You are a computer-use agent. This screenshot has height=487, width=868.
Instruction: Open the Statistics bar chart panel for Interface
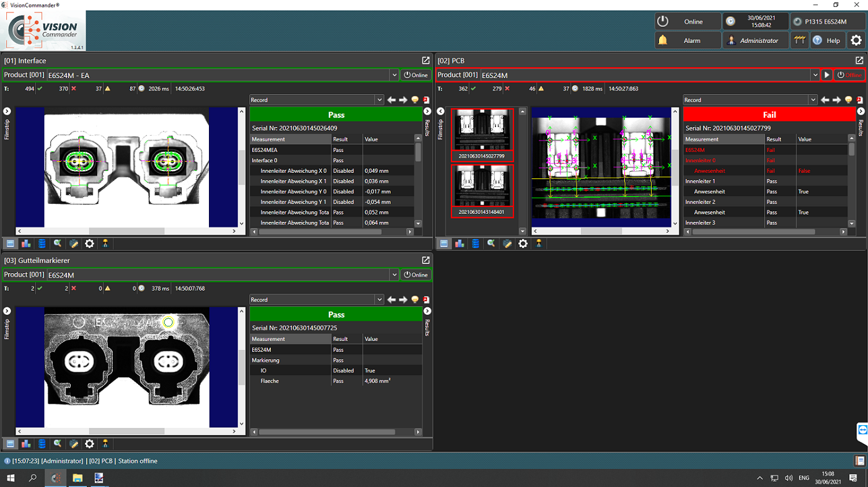tap(25, 243)
